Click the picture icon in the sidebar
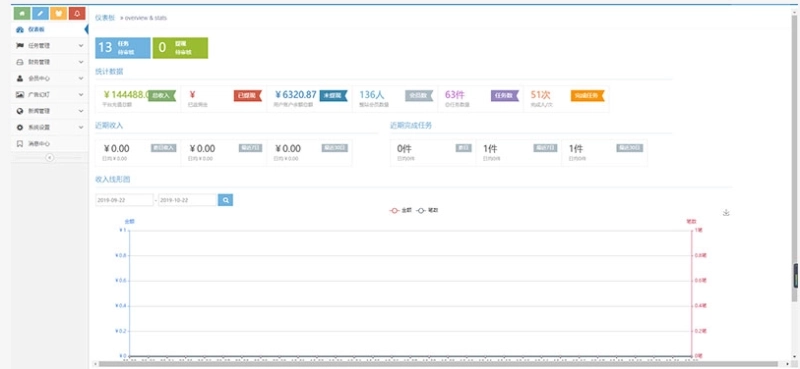 (x=20, y=94)
